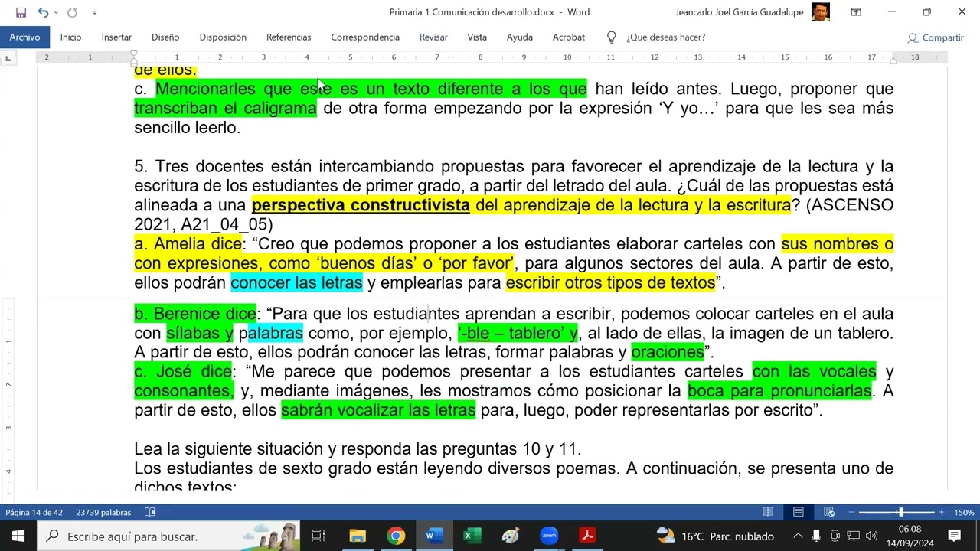
Task: Select the Acrobat tab
Action: click(569, 37)
